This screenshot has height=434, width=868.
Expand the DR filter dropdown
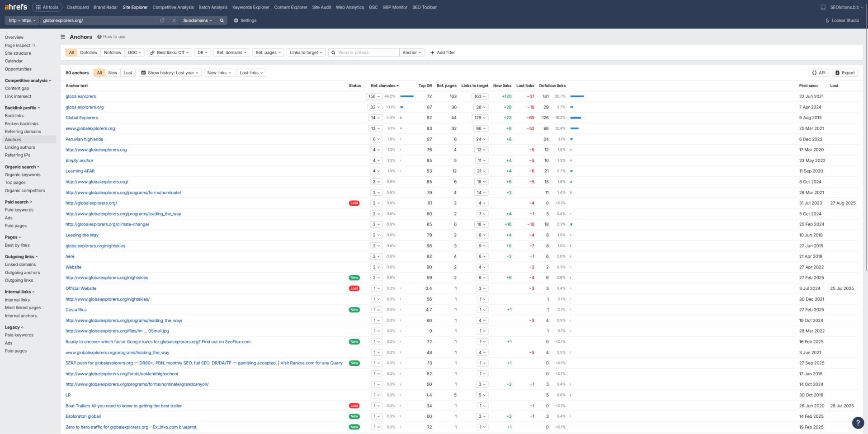click(x=202, y=52)
